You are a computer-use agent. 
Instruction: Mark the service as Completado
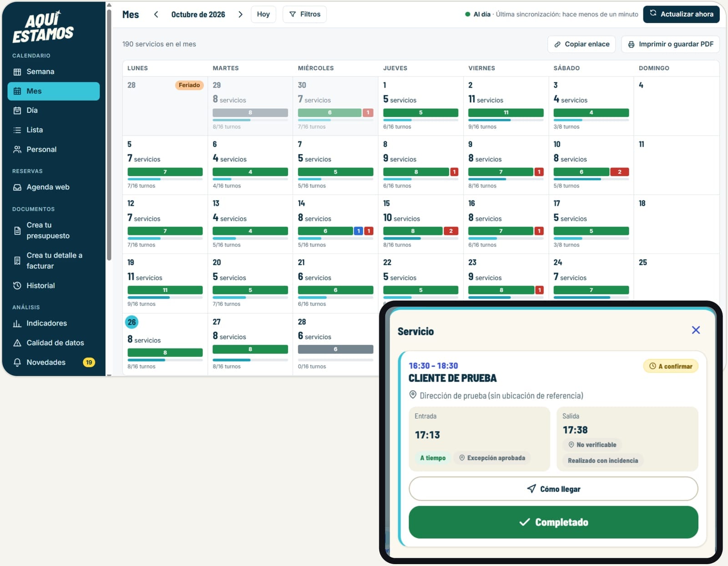(x=553, y=522)
